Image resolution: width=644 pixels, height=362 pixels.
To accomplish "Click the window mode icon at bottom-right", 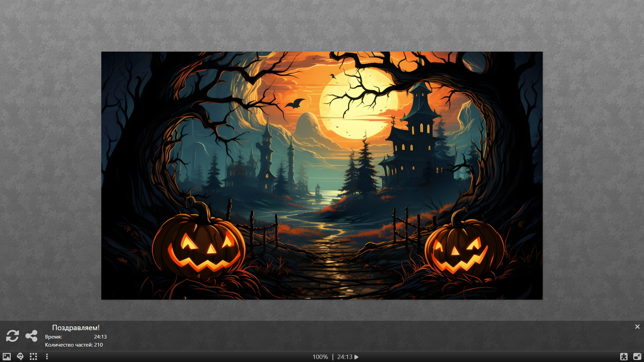I will [637, 357].
